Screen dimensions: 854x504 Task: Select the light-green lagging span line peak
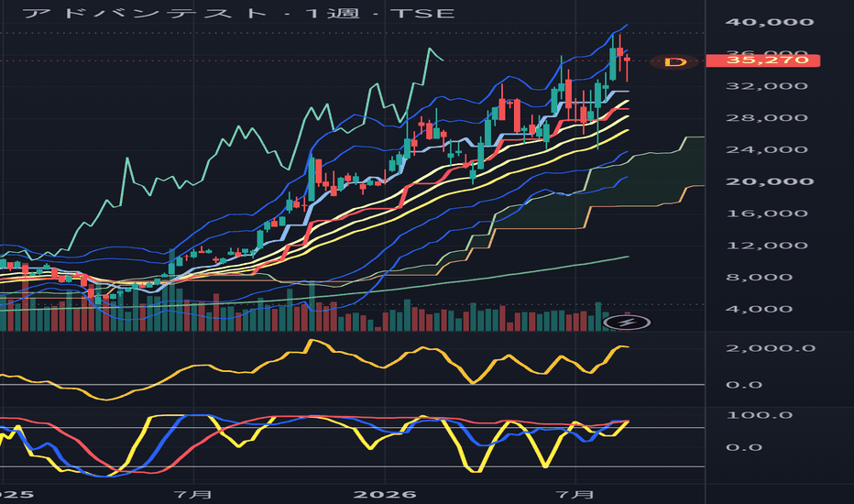point(429,49)
